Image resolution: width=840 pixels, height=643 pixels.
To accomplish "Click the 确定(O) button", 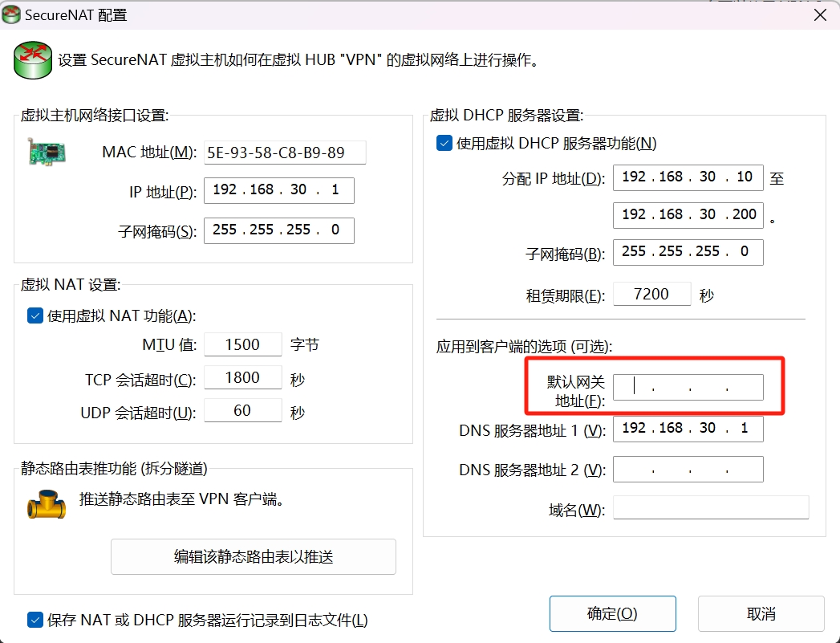I will click(612, 613).
